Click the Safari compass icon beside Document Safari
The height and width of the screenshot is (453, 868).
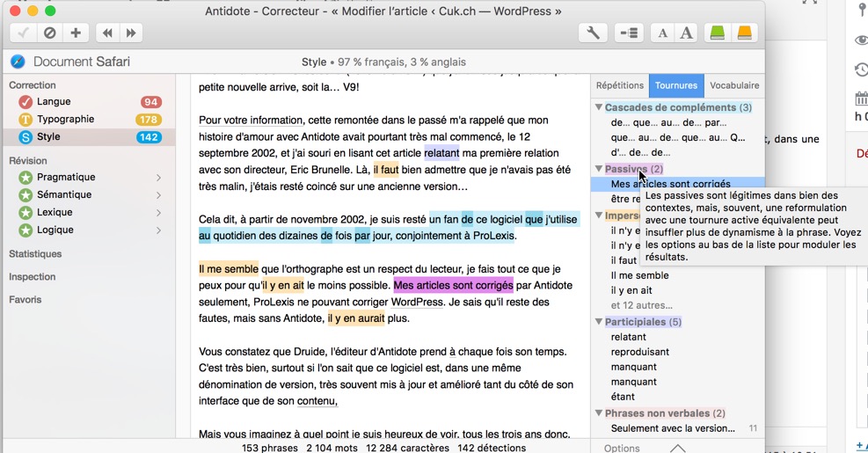point(18,62)
